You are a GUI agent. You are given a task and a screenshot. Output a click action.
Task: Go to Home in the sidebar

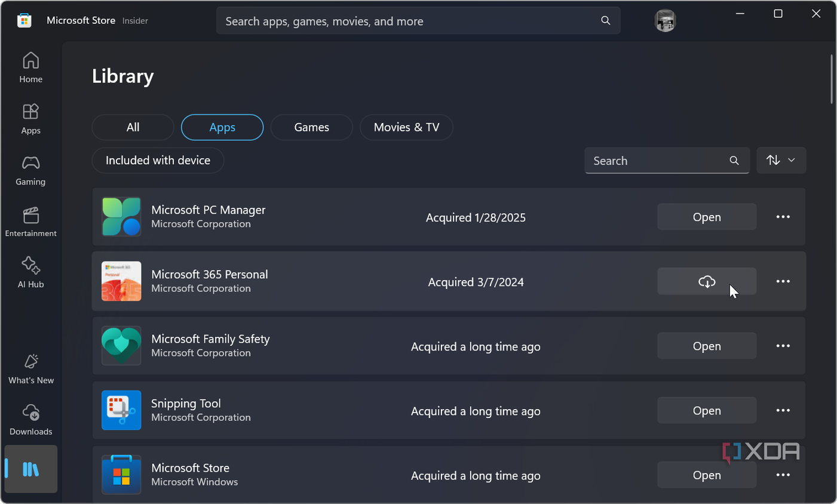(30, 68)
